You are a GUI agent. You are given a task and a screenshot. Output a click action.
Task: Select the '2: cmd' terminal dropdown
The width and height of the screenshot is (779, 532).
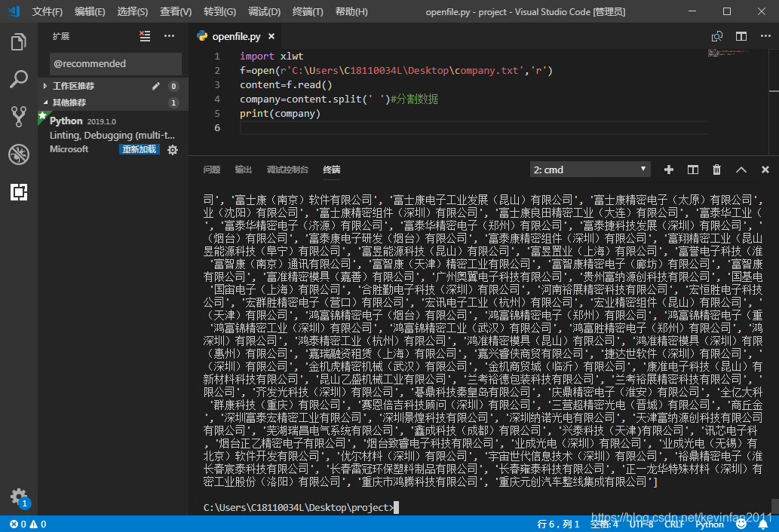click(x=590, y=170)
